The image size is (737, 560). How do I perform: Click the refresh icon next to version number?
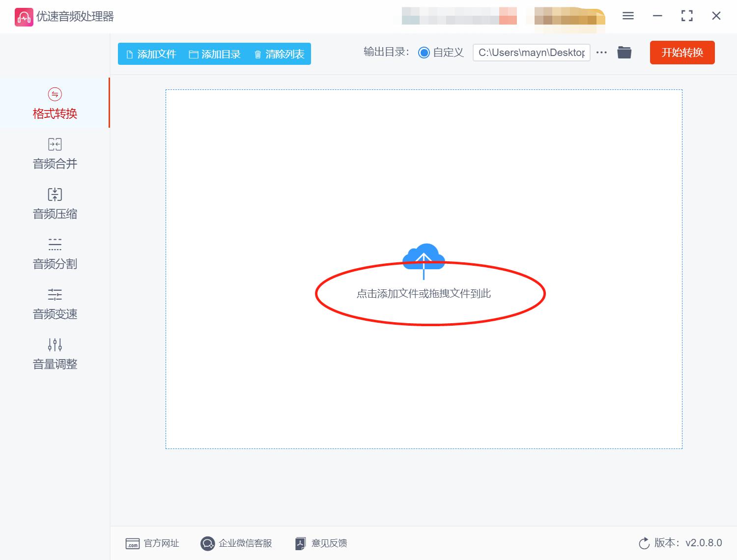(644, 543)
